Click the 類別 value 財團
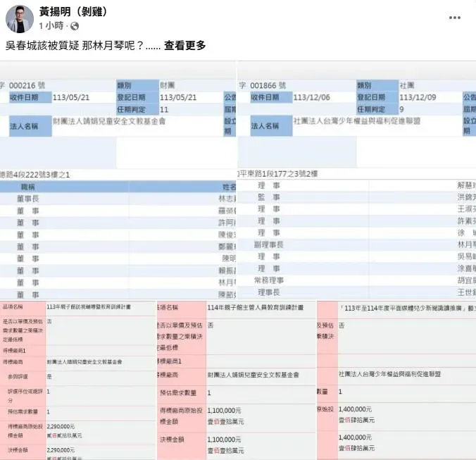The height and width of the screenshot is (460, 476). coord(168,85)
